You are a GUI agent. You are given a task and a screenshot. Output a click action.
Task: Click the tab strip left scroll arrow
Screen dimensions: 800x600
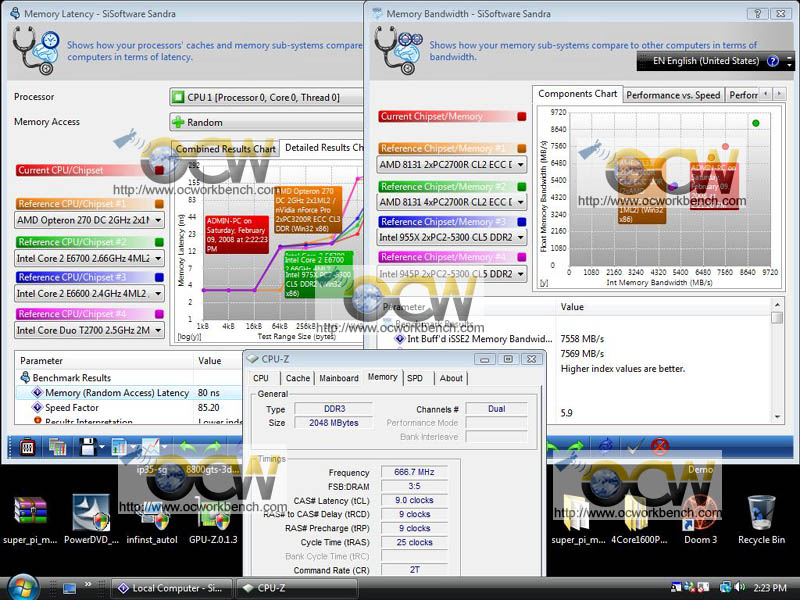pos(765,94)
